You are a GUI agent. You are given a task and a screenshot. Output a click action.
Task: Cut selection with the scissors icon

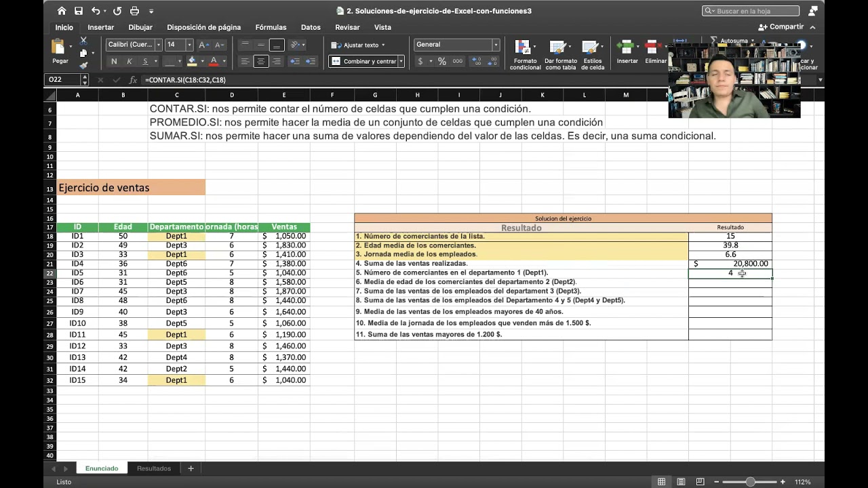(83, 41)
